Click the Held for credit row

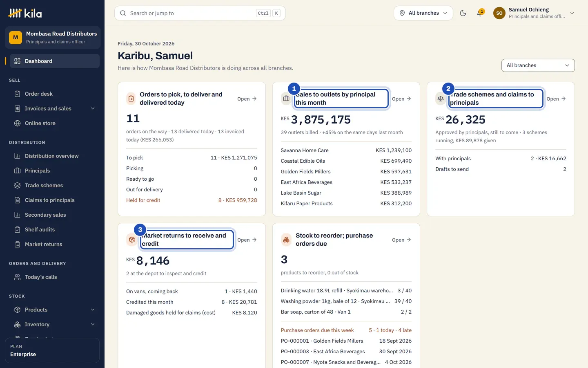192,200
